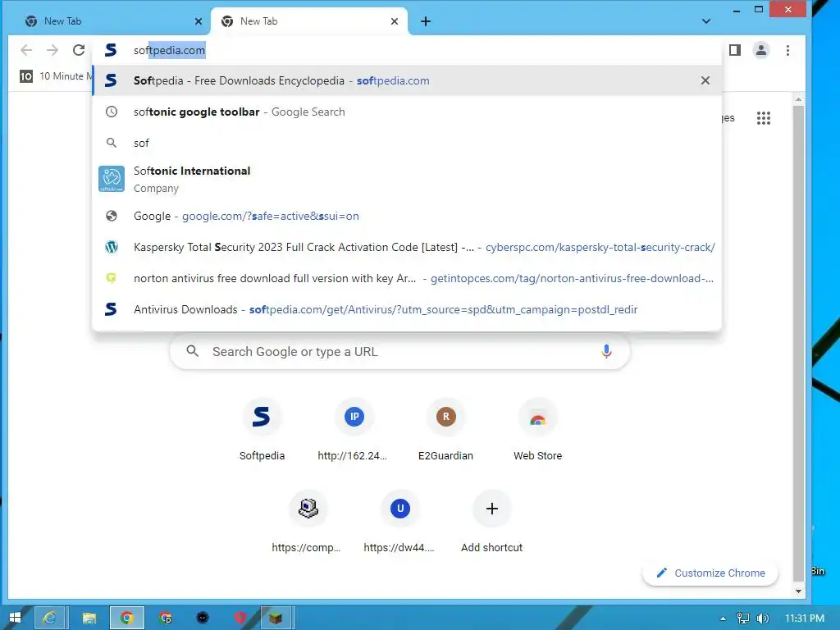Open the https://comp... shortcut tile
Image resolution: width=840 pixels, height=630 pixels.
[x=308, y=523]
